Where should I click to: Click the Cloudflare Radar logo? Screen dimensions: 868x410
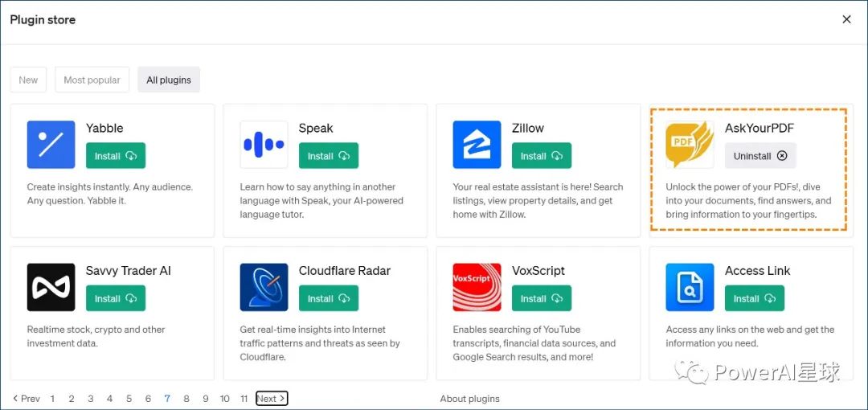264,287
